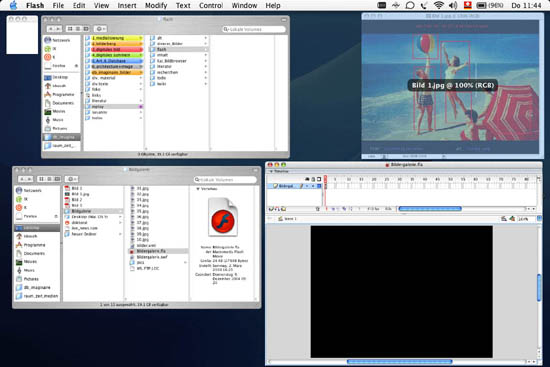
Task: Click the back arrow in the flash Finder window
Action: tap(51, 29)
